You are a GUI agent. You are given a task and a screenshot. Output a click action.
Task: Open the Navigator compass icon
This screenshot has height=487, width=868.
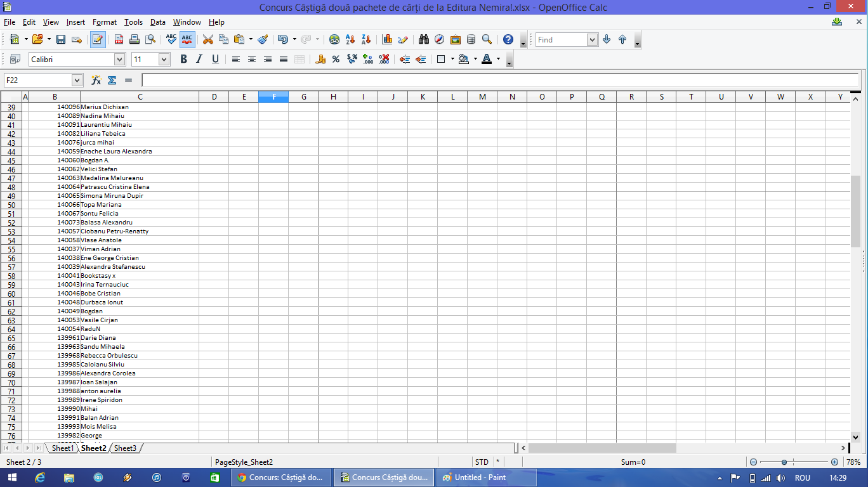click(x=439, y=39)
